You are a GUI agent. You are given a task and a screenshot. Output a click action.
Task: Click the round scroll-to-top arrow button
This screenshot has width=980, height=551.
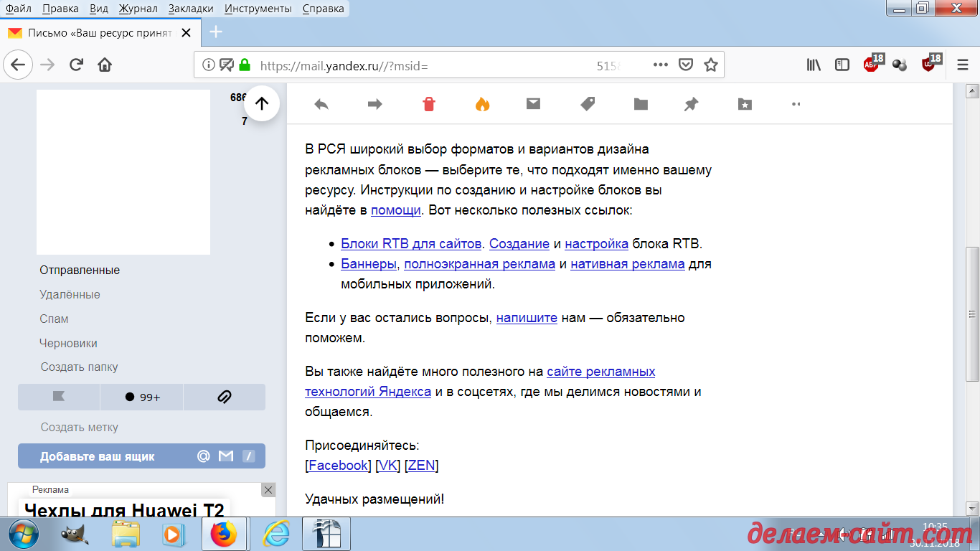pyautogui.click(x=262, y=103)
